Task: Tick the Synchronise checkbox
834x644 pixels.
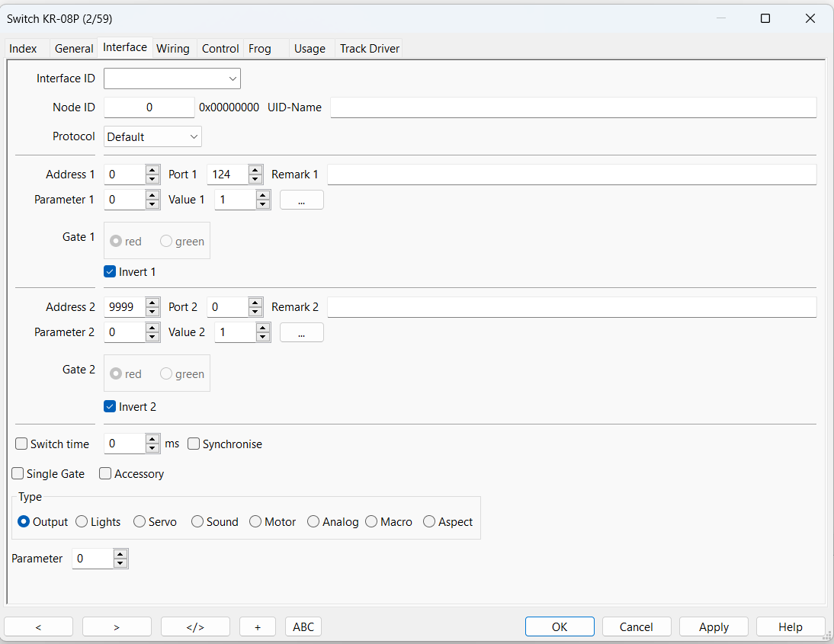Action: [194, 444]
